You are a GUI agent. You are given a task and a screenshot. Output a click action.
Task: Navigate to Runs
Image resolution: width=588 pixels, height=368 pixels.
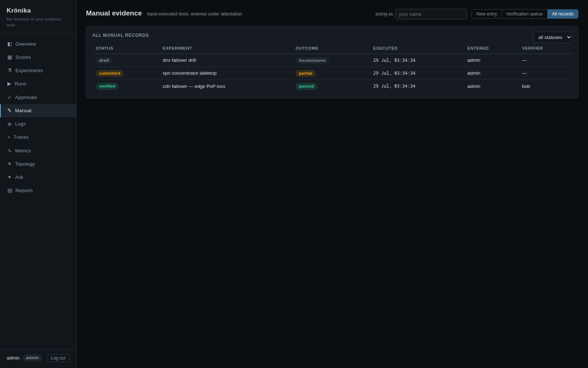point(38,84)
